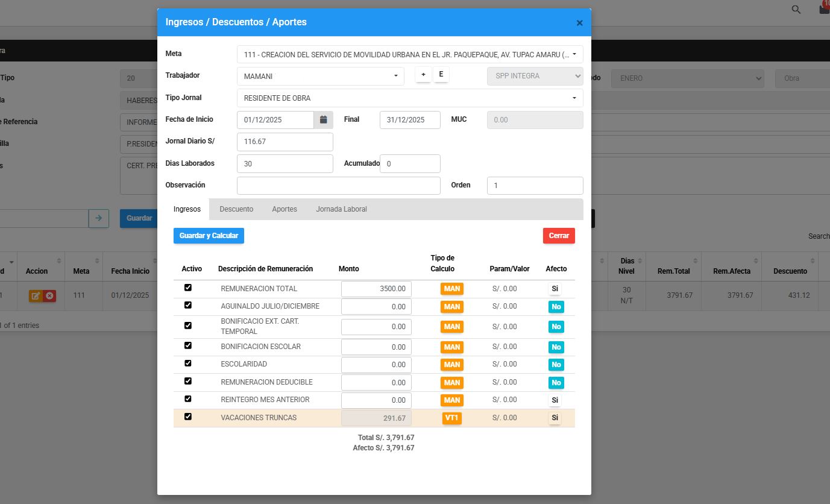Click the Guardar y Calcular button
Image resolution: width=830 pixels, height=504 pixels.
(x=209, y=236)
